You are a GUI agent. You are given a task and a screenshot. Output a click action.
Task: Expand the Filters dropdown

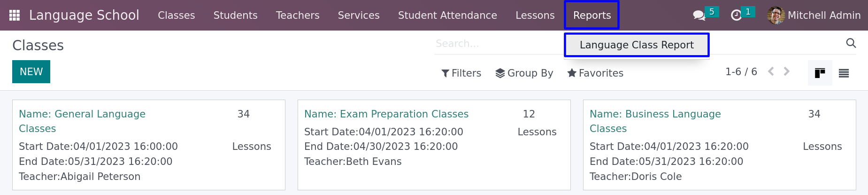click(461, 73)
